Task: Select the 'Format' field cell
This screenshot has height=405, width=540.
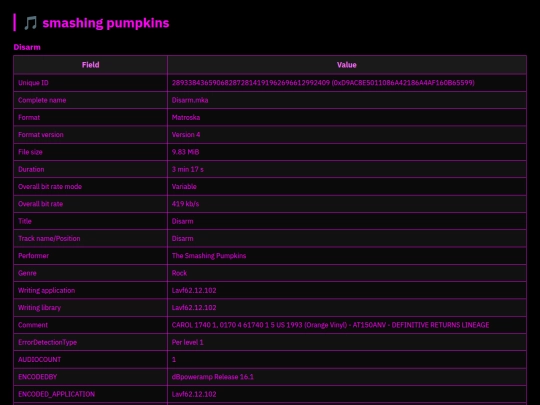Action: tap(91, 117)
